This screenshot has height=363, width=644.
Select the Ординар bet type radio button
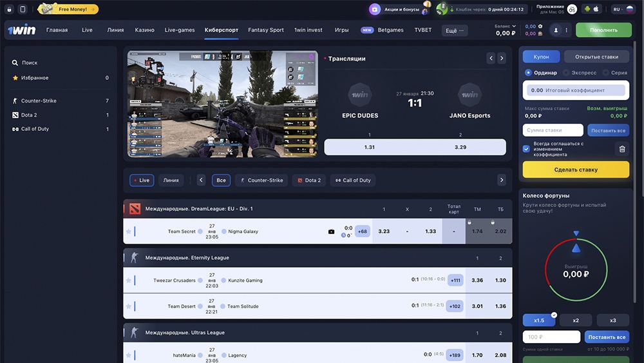coord(529,73)
